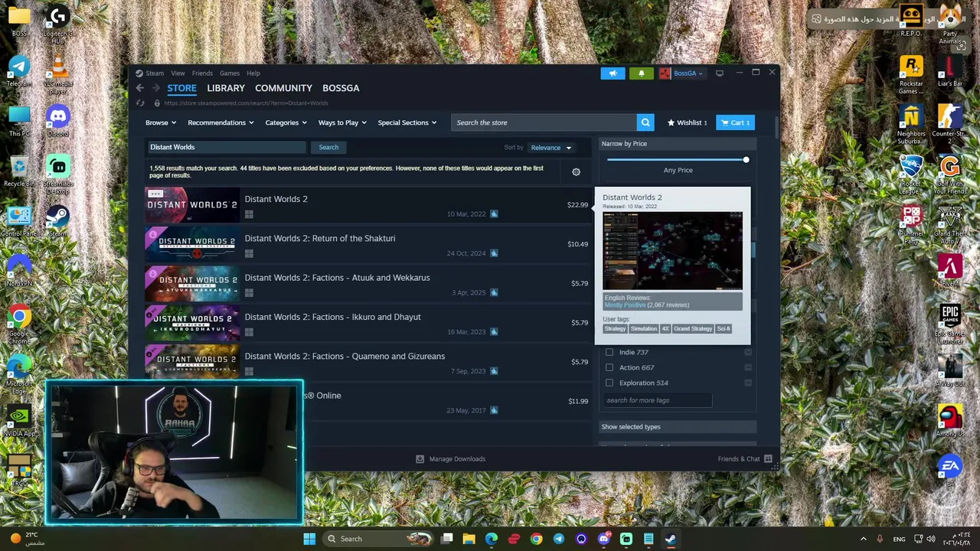Check the Action tag filter
This screenshot has width=980, height=551.
point(609,367)
